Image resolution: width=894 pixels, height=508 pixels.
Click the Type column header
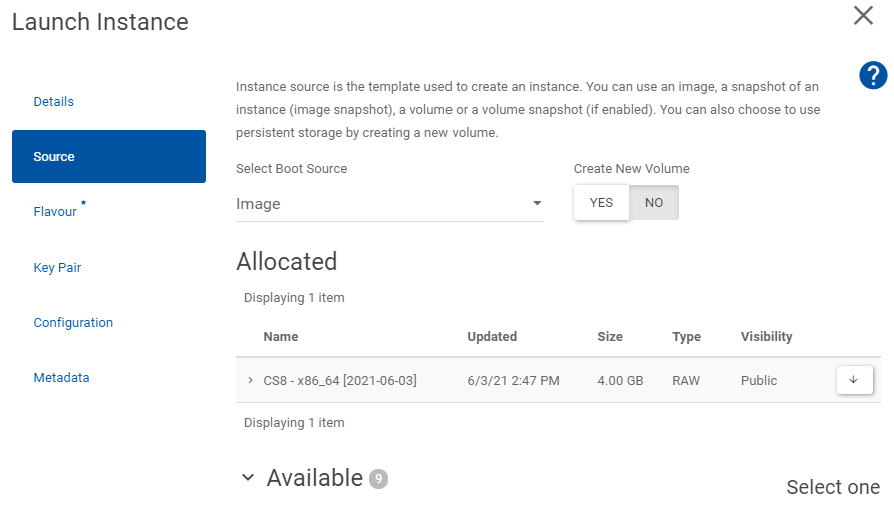pyautogui.click(x=686, y=337)
